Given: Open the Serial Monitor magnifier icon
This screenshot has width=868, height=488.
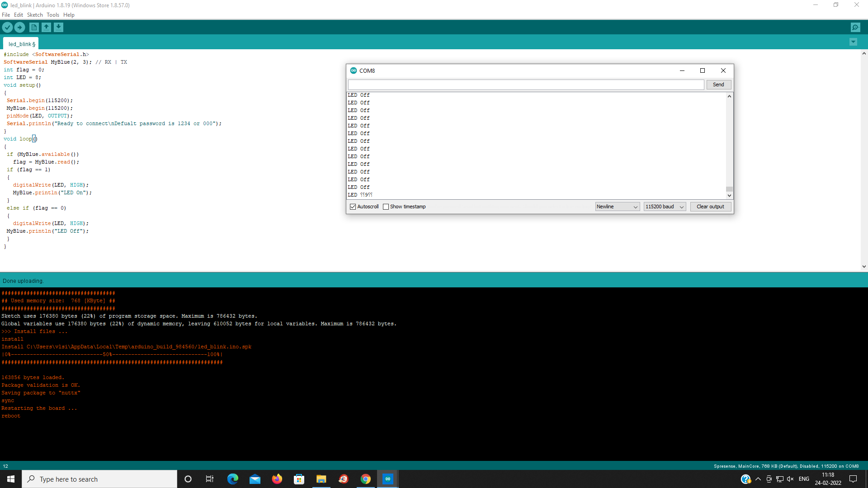Looking at the screenshot, I should [x=855, y=28].
